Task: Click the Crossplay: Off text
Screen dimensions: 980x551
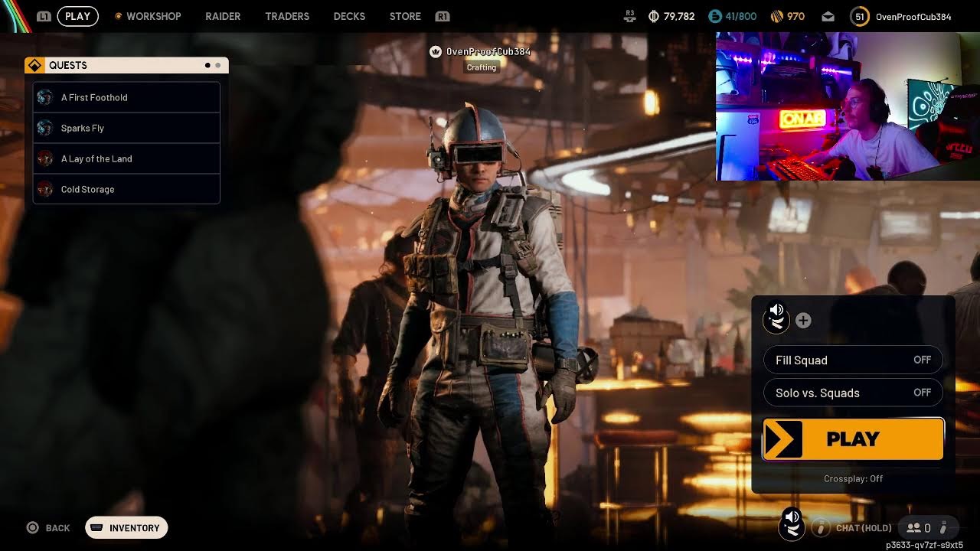Action: pos(853,478)
